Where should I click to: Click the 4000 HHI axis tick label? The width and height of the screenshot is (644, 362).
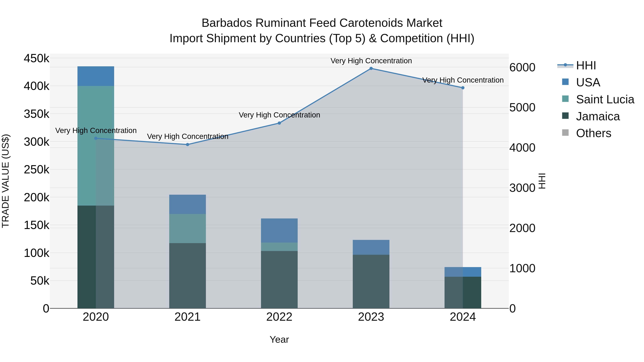click(x=523, y=148)
